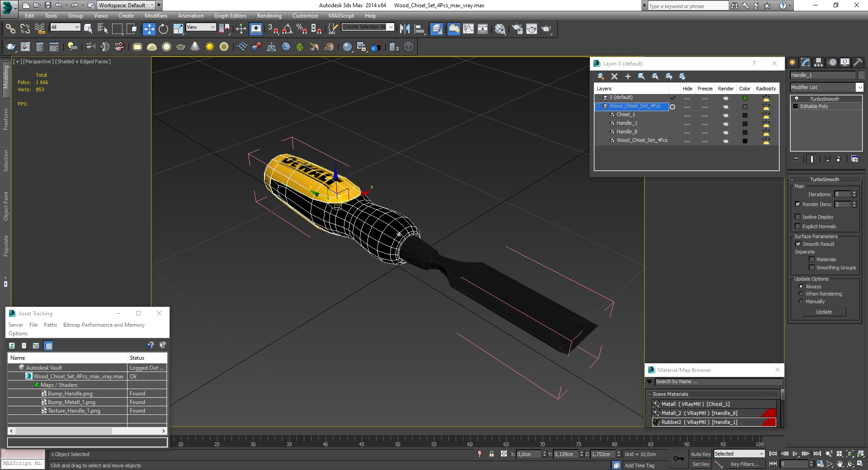This screenshot has height=470, width=868.
Task: Create new layer icon in Layer dialog
Action: (601, 76)
